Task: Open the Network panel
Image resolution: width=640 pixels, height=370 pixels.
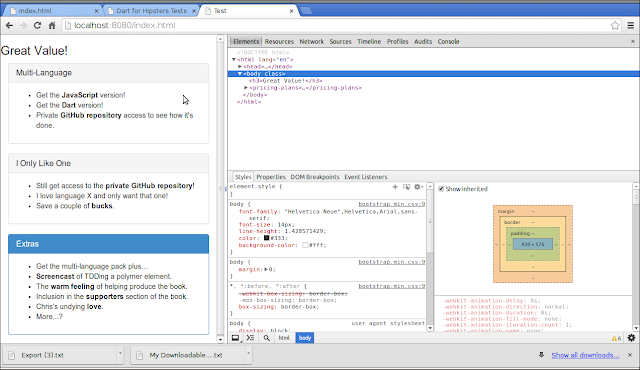Action: tap(311, 42)
